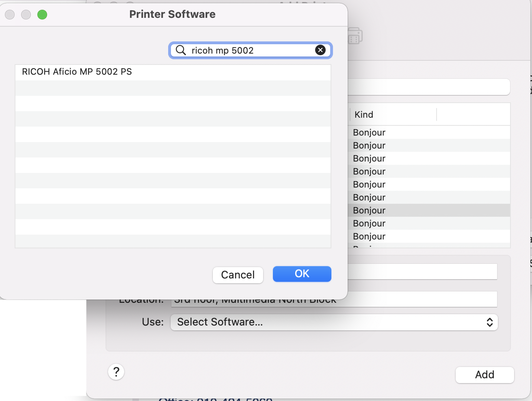This screenshot has width=532, height=401.
Task: Open the Use Select Software dropdown
Action: tap(334, 322)
